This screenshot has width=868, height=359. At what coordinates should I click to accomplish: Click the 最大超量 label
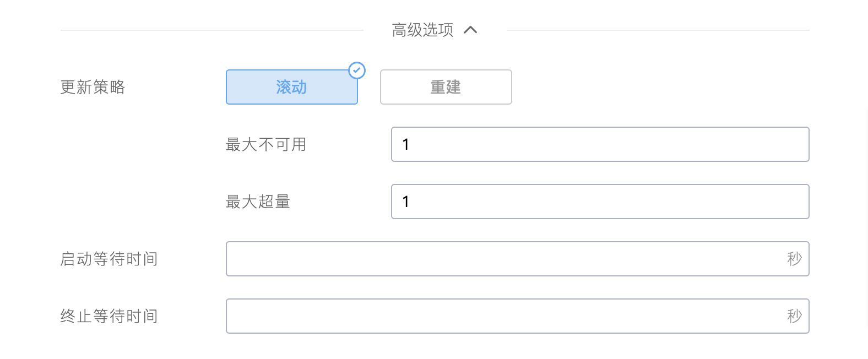258,202
